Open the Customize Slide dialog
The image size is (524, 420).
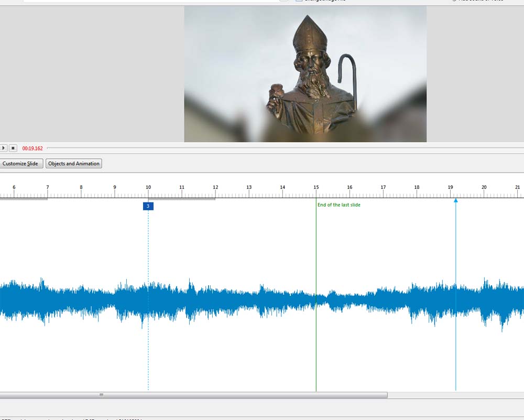click(21, 164)
